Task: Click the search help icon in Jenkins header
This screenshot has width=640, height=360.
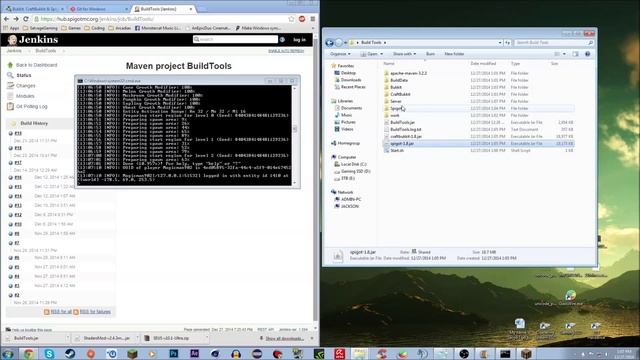Action: pos(282,40)
